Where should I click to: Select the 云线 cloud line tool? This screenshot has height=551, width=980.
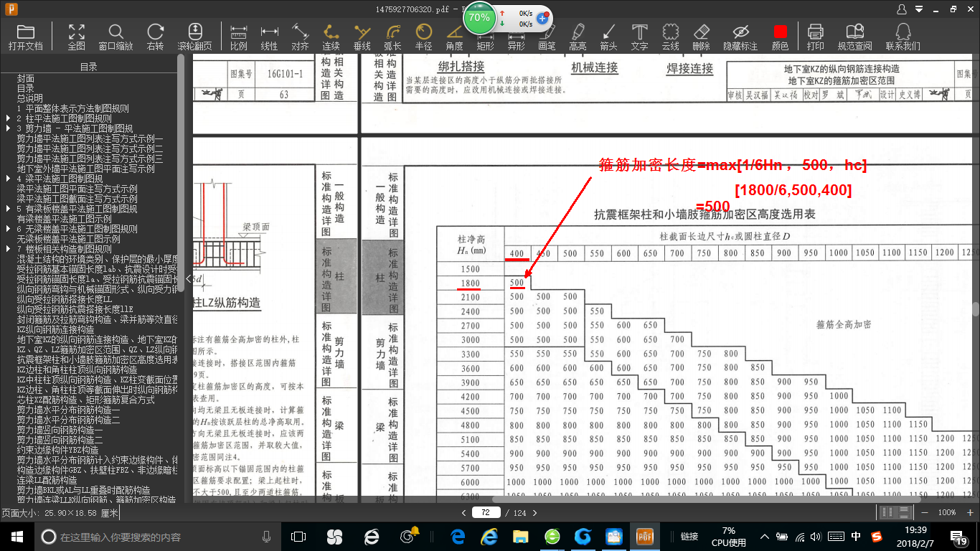click(670, 37)
